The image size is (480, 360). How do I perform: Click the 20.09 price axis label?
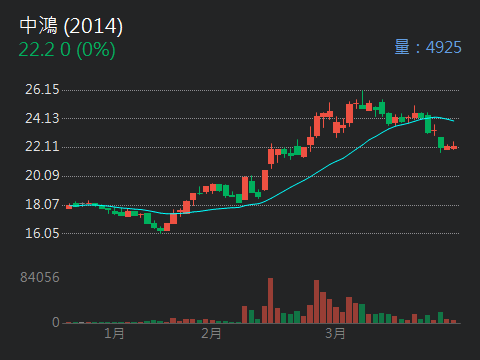[42, 175]
